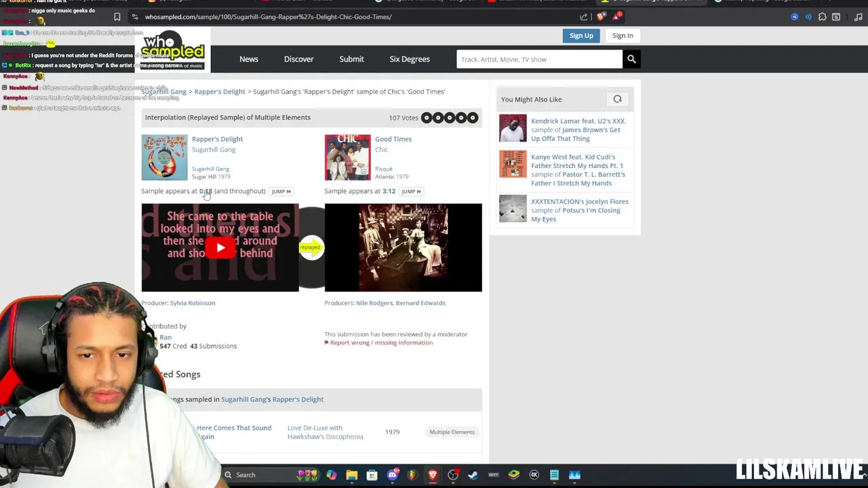
Task: Open the Brave Shields lion icon
Action: point(601,17)
